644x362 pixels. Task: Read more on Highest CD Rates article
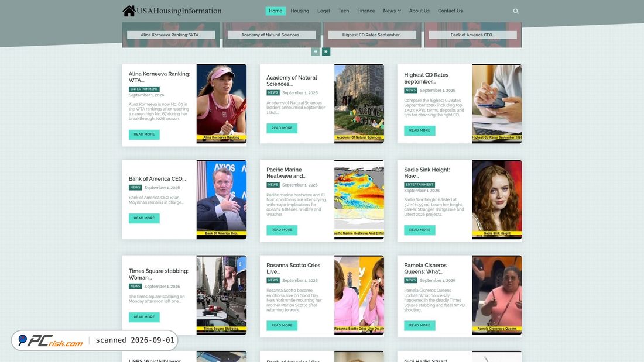420,130
